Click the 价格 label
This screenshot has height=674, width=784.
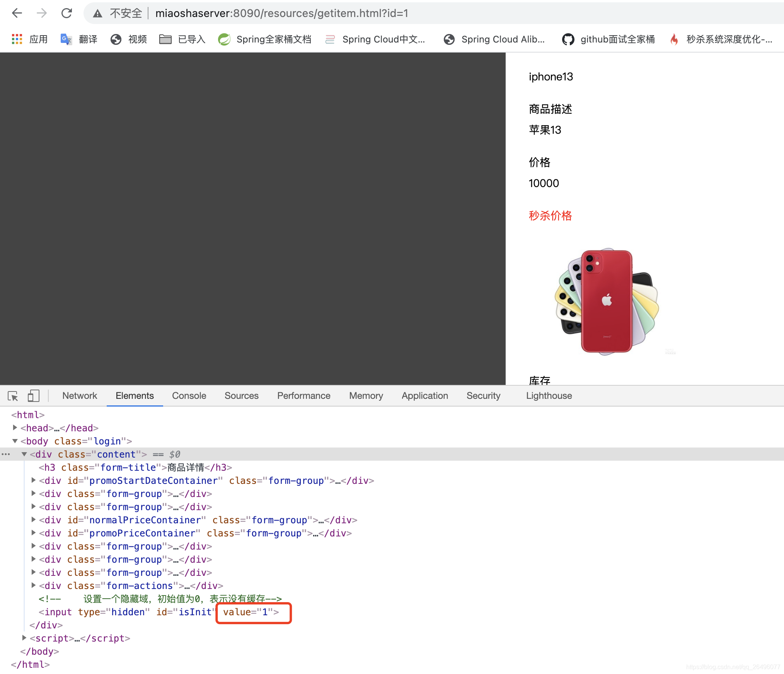[539, 162]
